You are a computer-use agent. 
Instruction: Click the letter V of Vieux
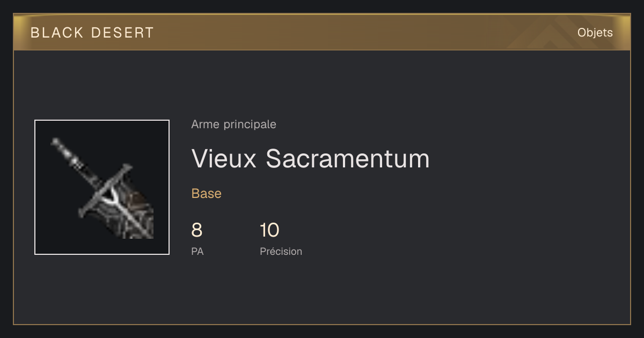pos(200,158)
